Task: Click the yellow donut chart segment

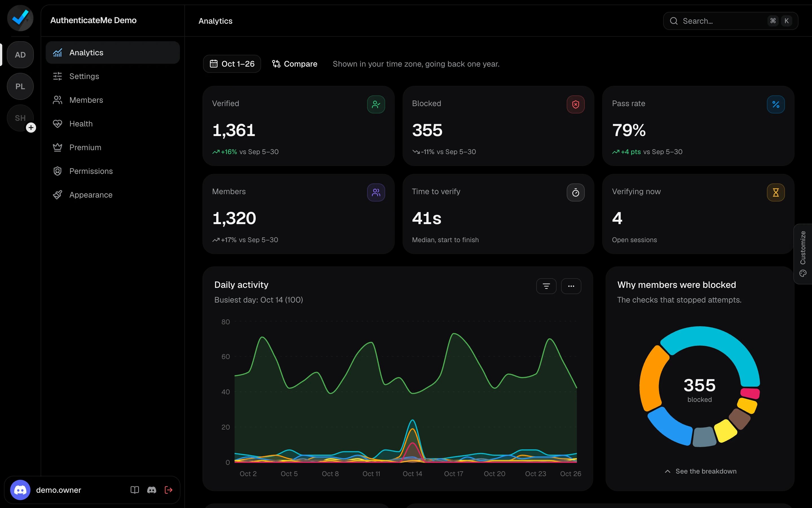Action: click(x=726, y=431)
